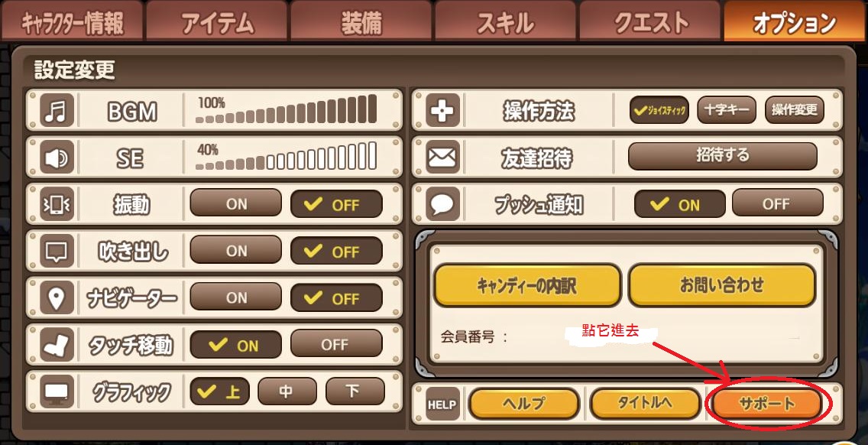Screen dimensions: 868x445
Task: Click the speech bubble icon for 吹き出し
Action: pyautogui.click(x=57, y=252)
